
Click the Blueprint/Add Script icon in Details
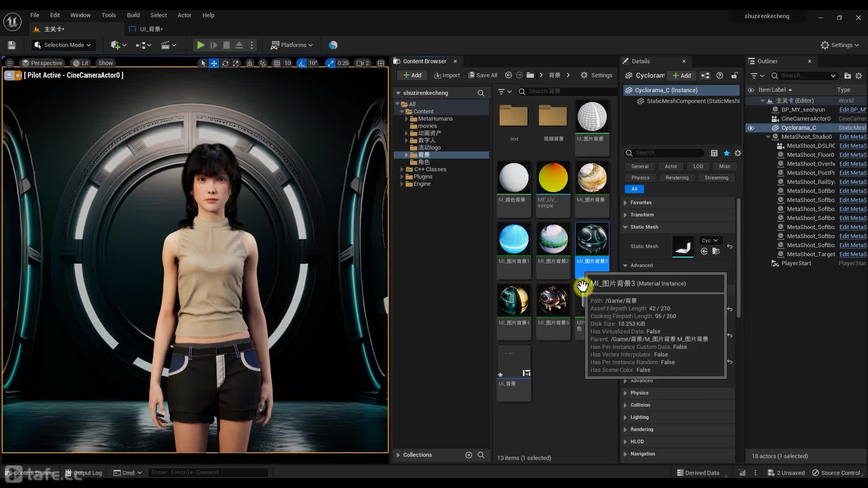705,75
